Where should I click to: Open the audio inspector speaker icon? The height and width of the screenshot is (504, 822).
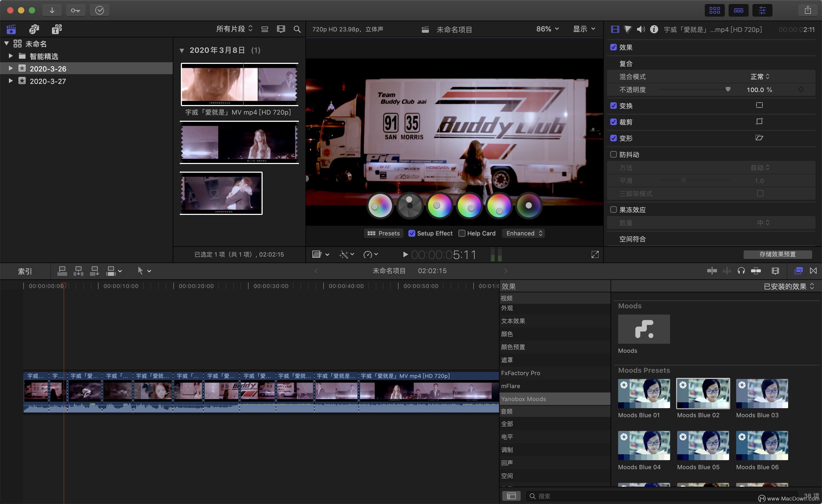coord(641,29)
